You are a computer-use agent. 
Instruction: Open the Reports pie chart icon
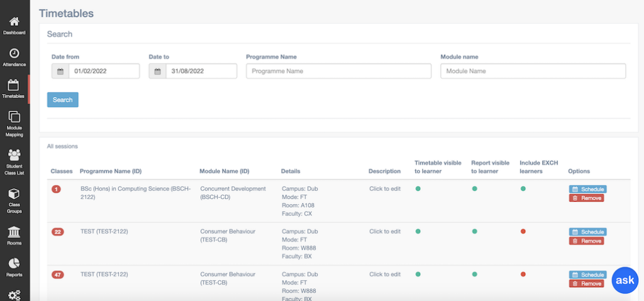[14, 263]
